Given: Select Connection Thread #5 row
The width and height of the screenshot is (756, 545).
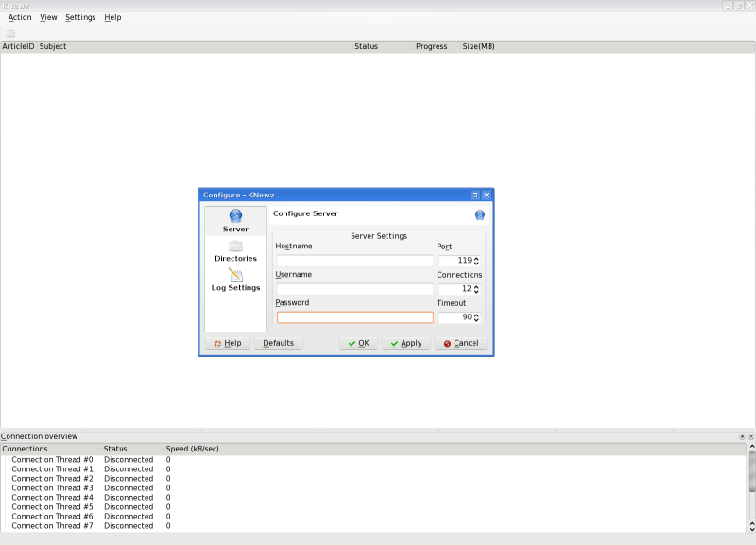Looking at the screenshot, I should pyautogui.click(x=52, y=507).
